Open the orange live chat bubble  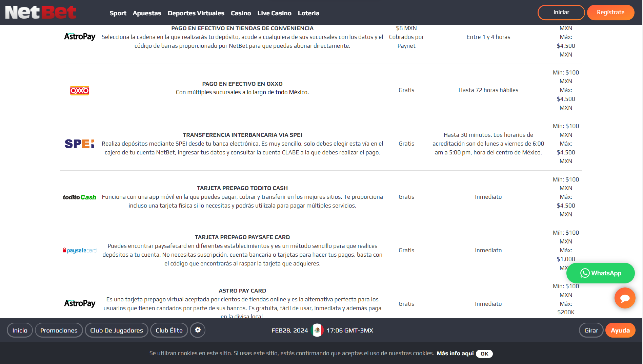(x=625, y=298)
